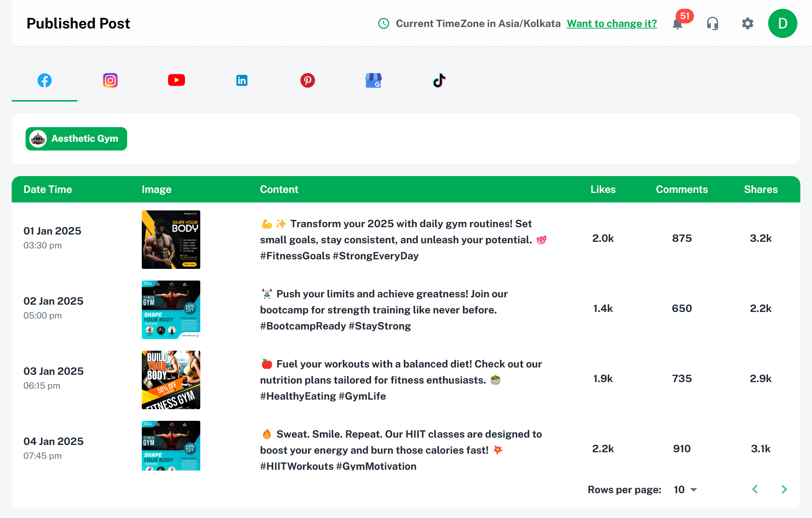Go to the next page arrow

(784, 490)
